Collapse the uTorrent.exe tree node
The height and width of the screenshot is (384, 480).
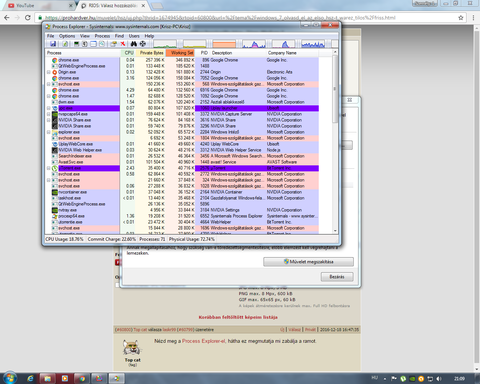pos(49,168)
